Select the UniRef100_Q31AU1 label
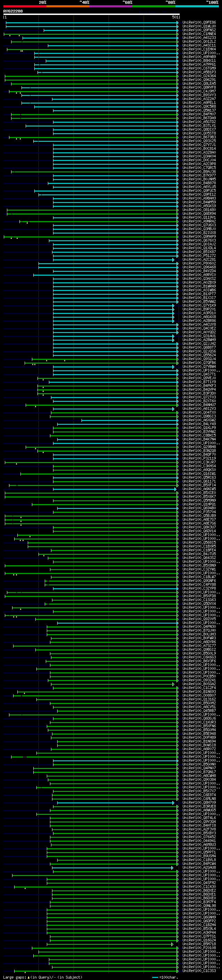The height and width of the screenshot is (980, 222). (199, 336)
